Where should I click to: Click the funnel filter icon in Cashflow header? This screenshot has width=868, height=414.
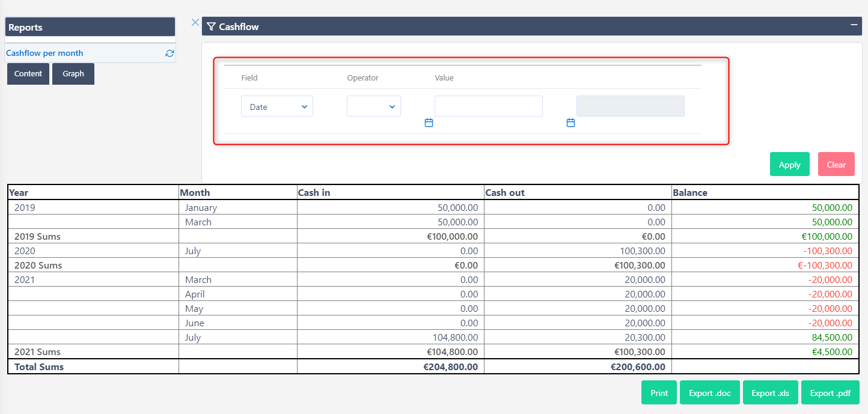coord(211,26)
